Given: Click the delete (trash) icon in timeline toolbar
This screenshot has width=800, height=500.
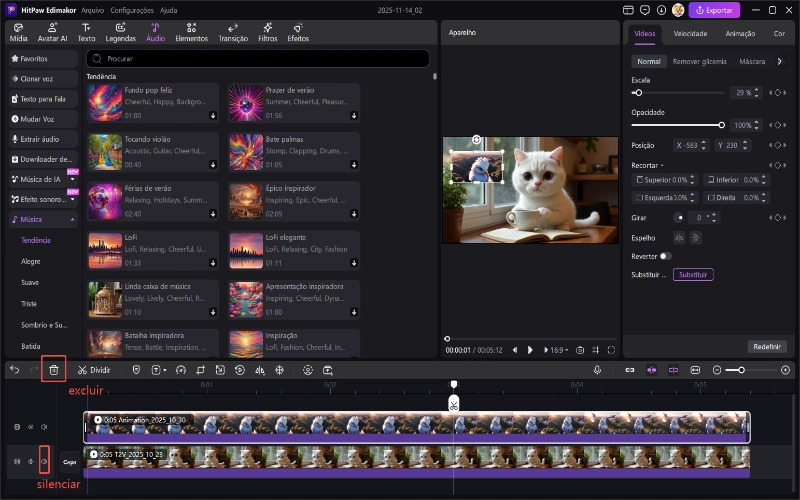Looking at the screenshot, I should point(54,369).
